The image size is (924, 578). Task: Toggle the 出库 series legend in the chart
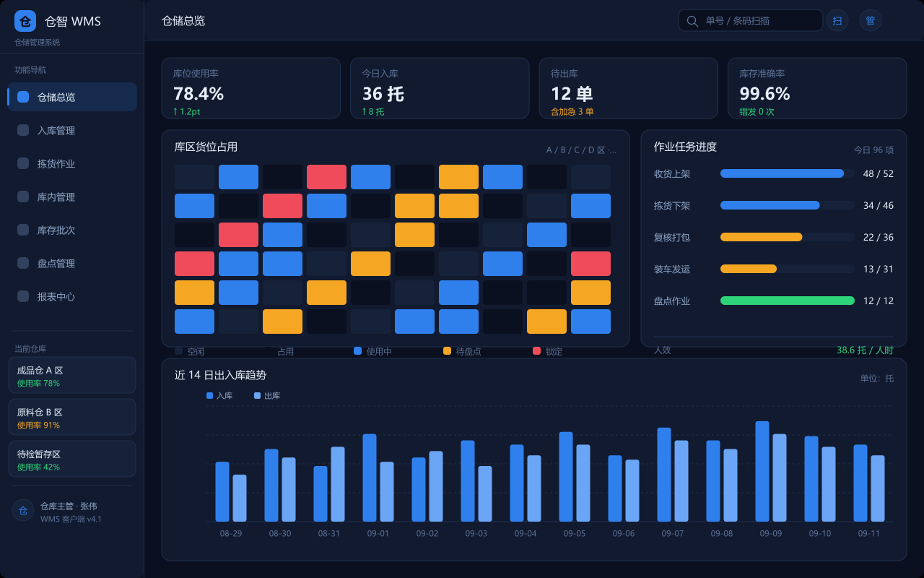267,396
